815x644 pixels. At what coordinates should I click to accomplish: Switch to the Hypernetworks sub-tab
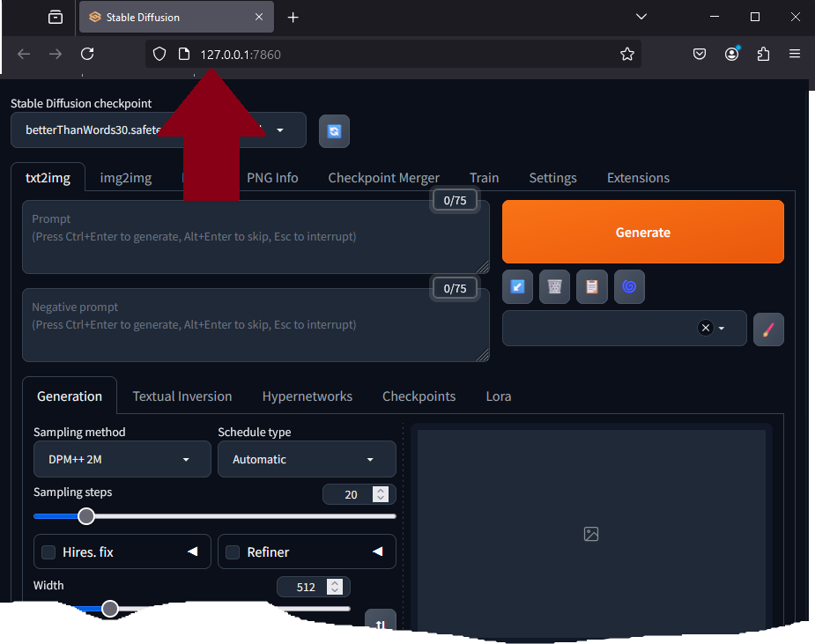307,396
